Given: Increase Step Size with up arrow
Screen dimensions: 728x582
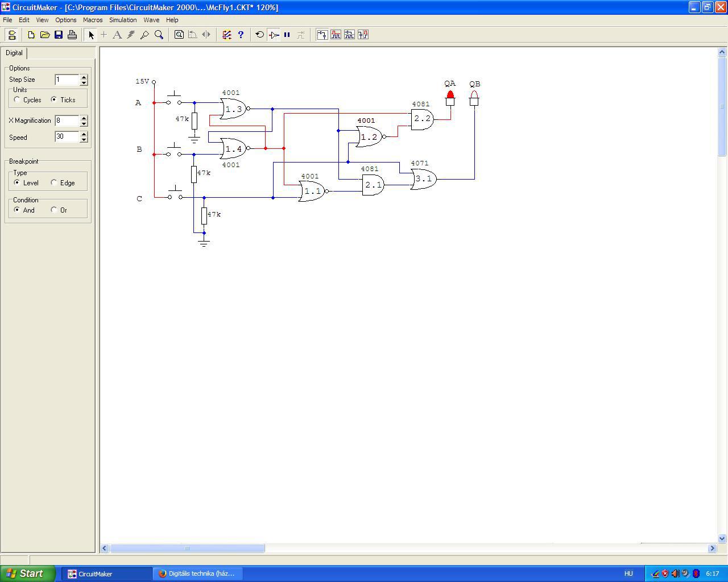Looking at the screenshot, I should coord(84,77).
